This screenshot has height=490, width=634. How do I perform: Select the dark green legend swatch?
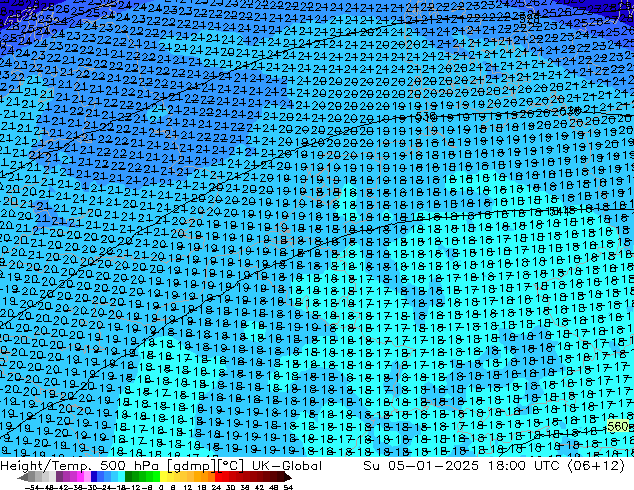[x=129, y=476]
